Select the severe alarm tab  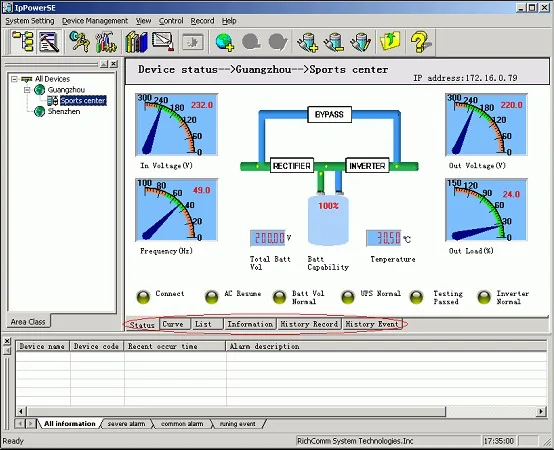126,424
